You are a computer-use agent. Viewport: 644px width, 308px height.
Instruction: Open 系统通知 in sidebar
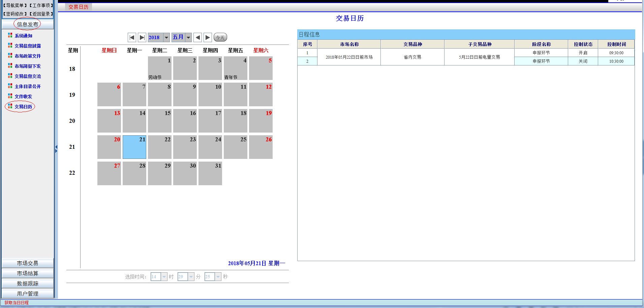point(23,36)
